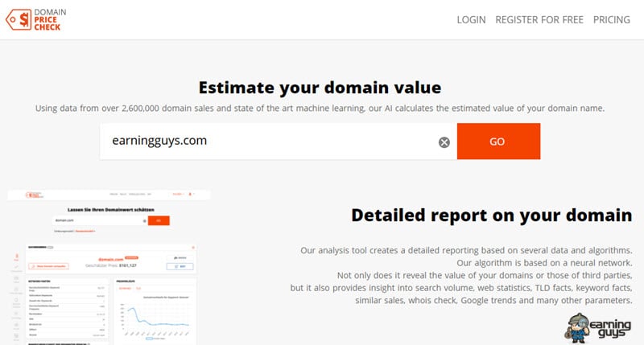Open the REGISTER FOR FREE link
Viewport: 644px width, 345px height.
click(x=539, y=19)
